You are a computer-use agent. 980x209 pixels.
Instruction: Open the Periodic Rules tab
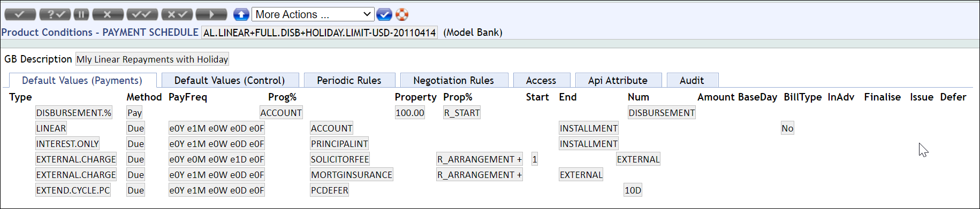[x=349, y=80]
